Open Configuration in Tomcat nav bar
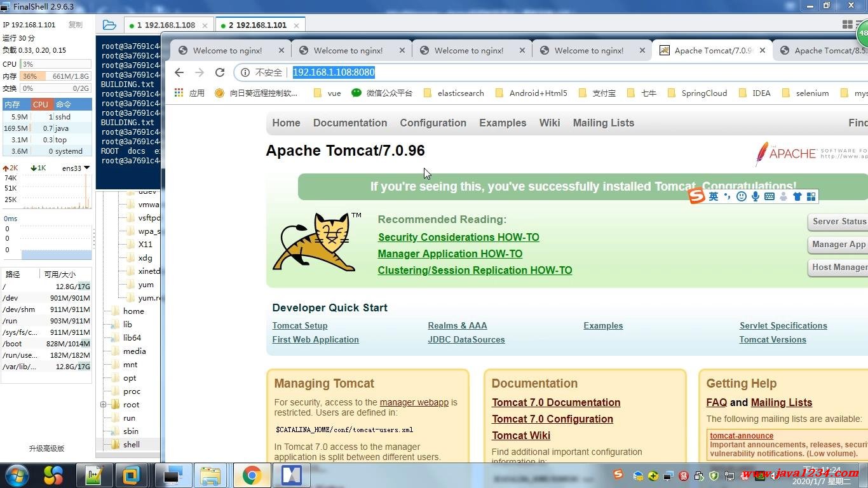868x488 pixels. tap(433, 123)
